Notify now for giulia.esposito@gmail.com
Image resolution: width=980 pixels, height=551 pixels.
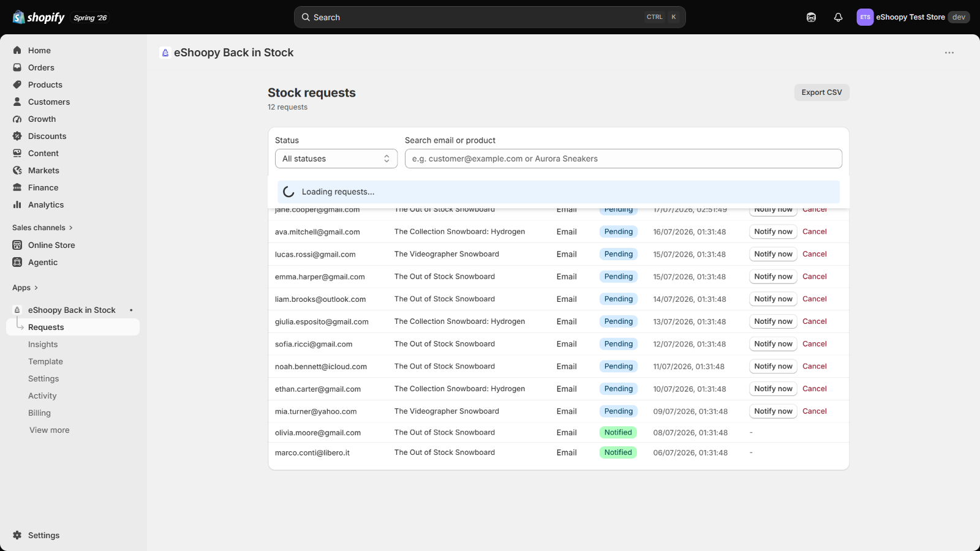(773, 321)
